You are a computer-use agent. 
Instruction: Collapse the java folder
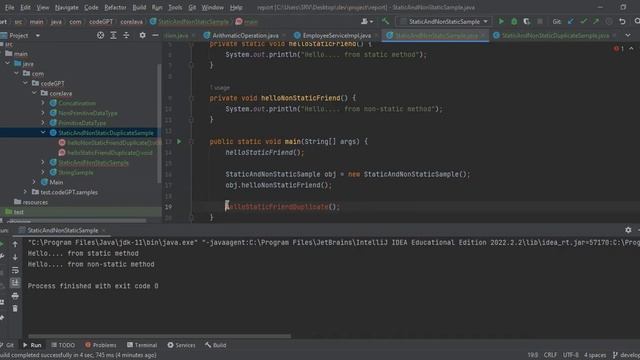(7, 64)
